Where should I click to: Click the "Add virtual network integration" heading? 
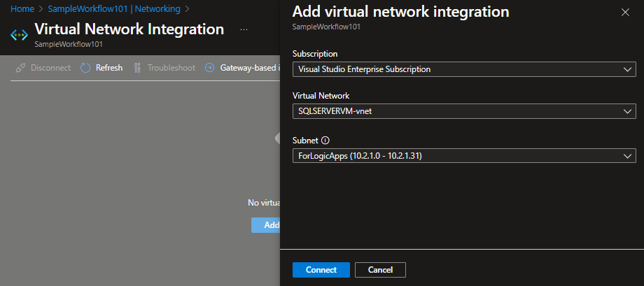click(400, 12)
